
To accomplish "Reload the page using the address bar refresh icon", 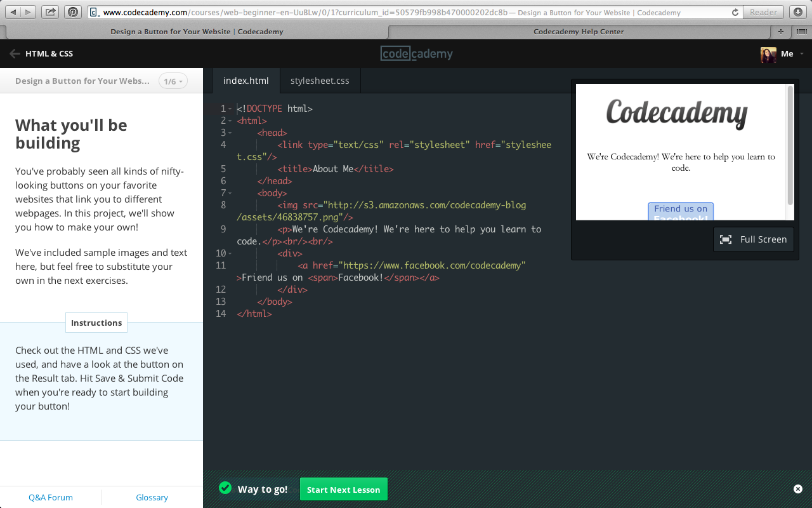I will click(735, 11).
